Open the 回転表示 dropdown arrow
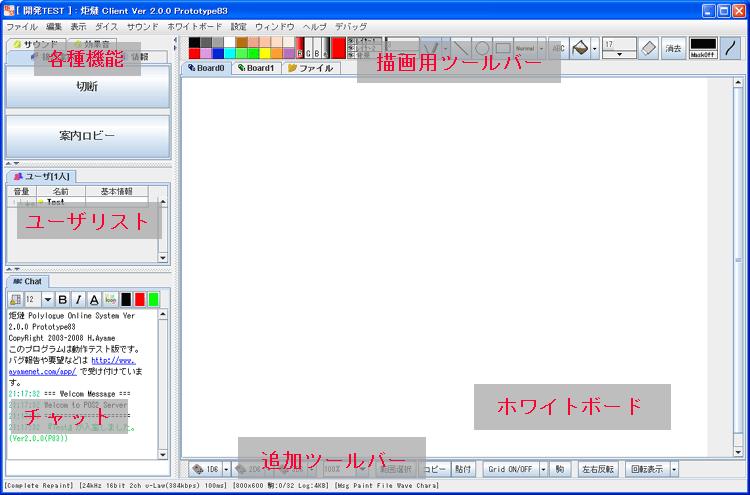The width and height of the screenshot is (750, 495). tap(674, 469)
